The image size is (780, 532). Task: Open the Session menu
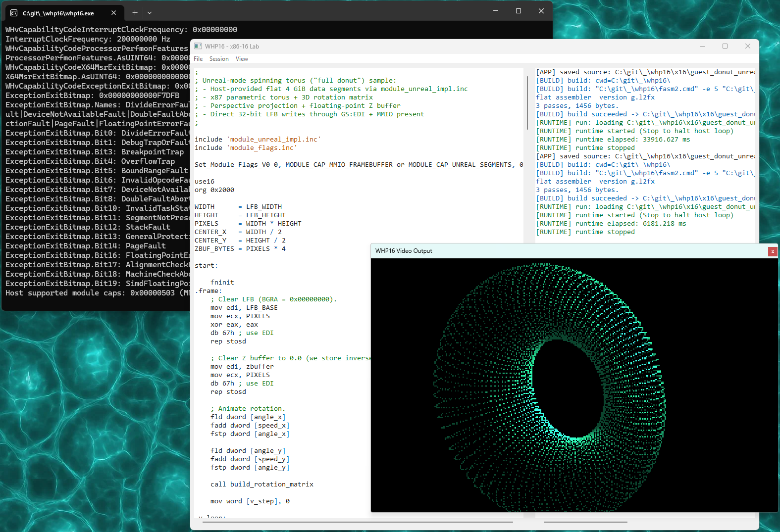(219, 59)
